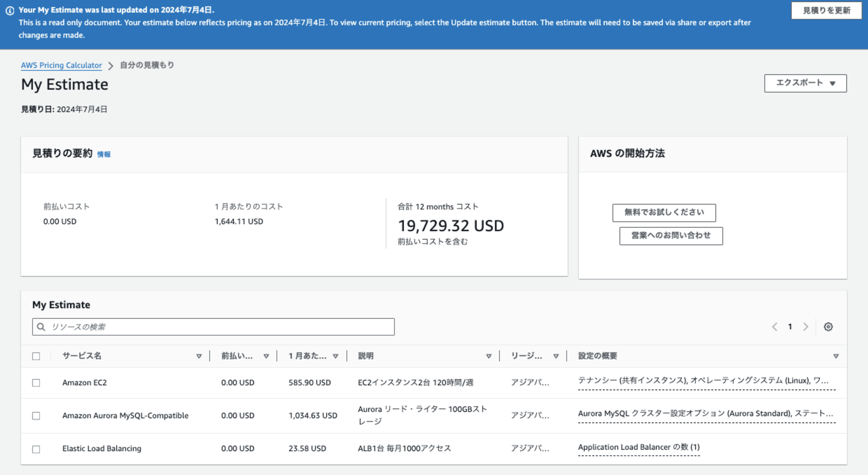Image resolution: width=868 pixels, height=475 pixels.
Task: Click the EC2 row region cell
Action: point(530,383)
